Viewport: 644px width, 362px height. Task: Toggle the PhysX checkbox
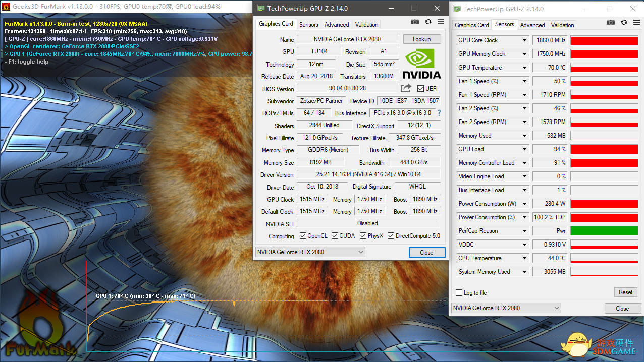point(362,236)
